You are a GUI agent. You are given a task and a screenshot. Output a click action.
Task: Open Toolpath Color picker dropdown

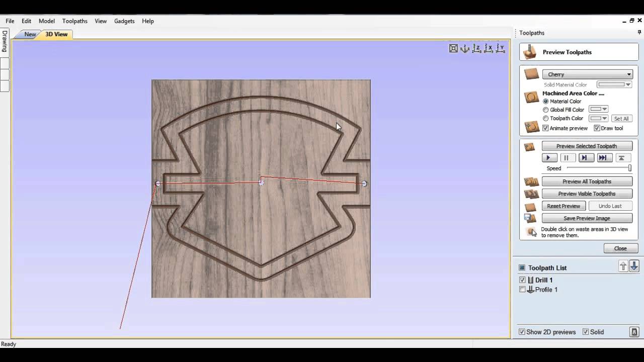click(599, 118)
